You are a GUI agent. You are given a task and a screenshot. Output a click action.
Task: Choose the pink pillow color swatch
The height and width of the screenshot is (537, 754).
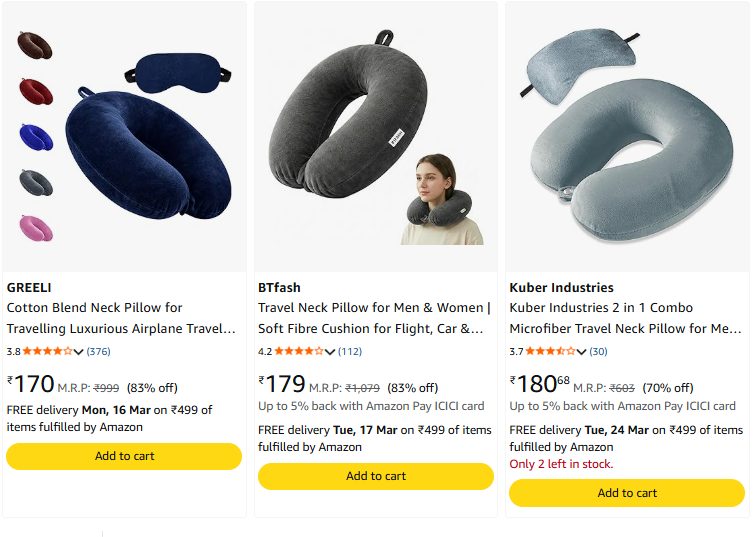(35, 227)
